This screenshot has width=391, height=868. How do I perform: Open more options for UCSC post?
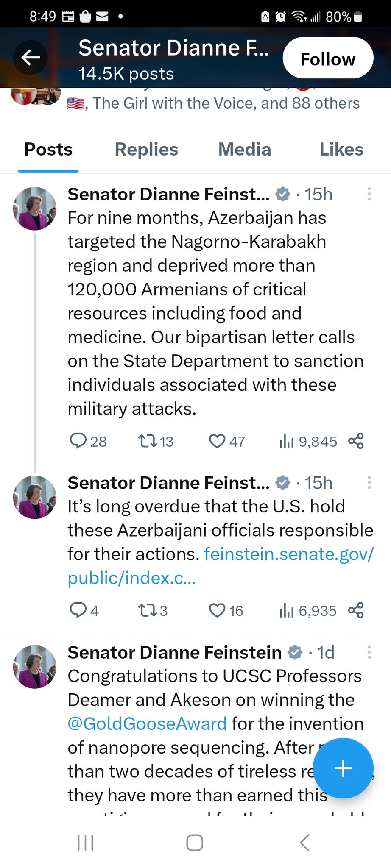point(369,652)
